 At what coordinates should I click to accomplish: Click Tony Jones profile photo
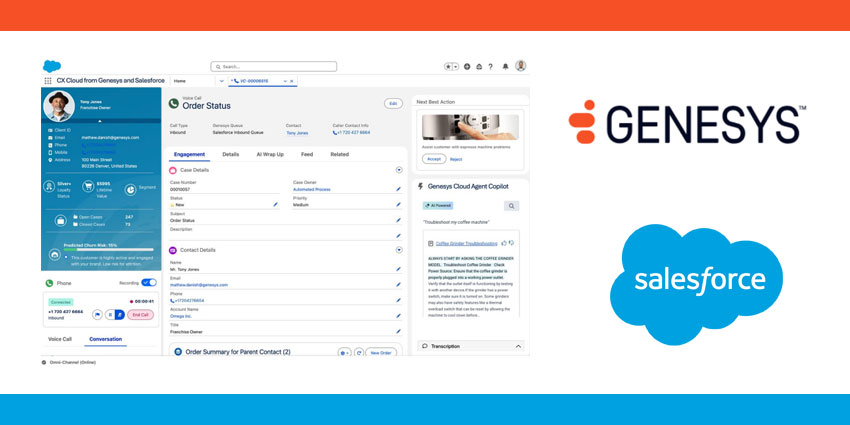click(59, 106)
